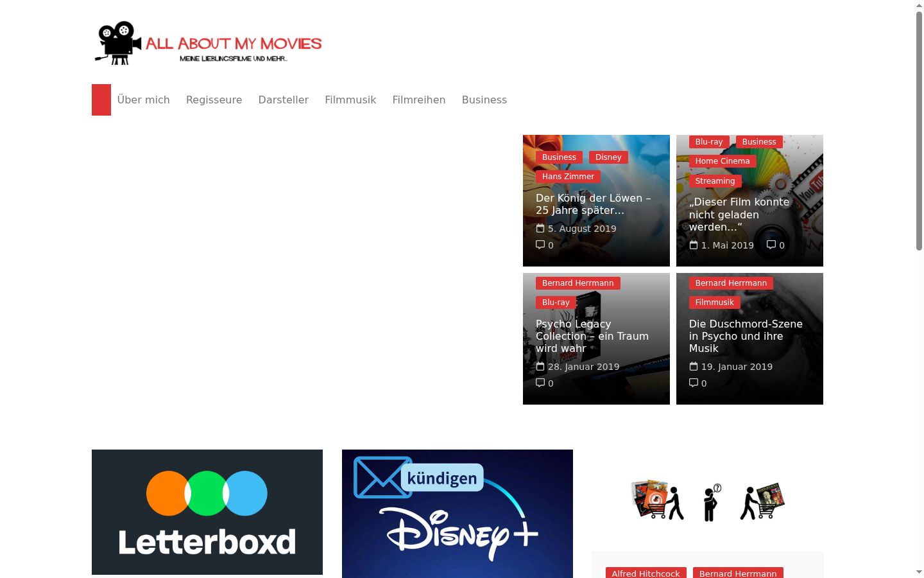The width and height of the screenshot is (924, 578).
Task: Click the Alfred Hitchcock tag at the bottom
Action: (646, 574)
